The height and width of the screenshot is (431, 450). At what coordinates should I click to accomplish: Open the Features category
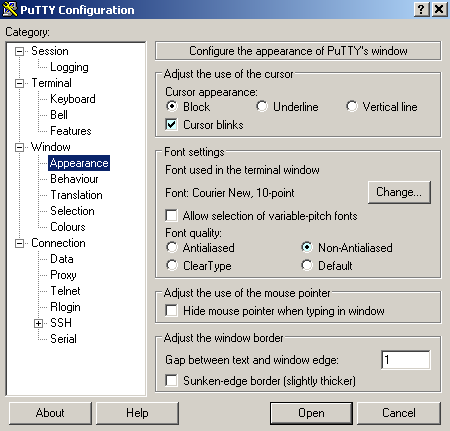click(71, 131)
